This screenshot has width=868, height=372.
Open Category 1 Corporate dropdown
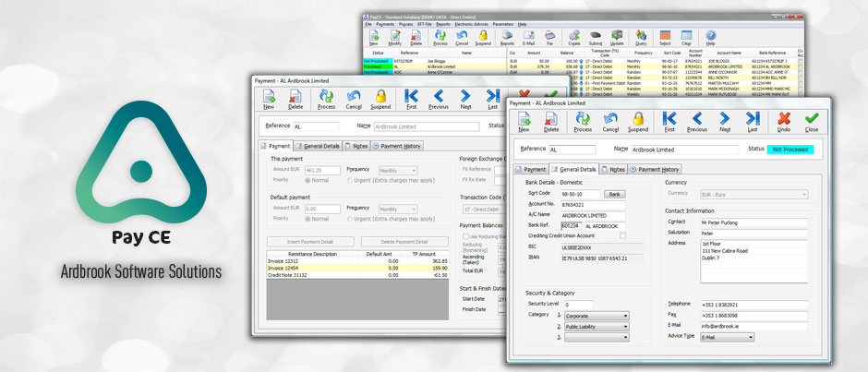597,316
